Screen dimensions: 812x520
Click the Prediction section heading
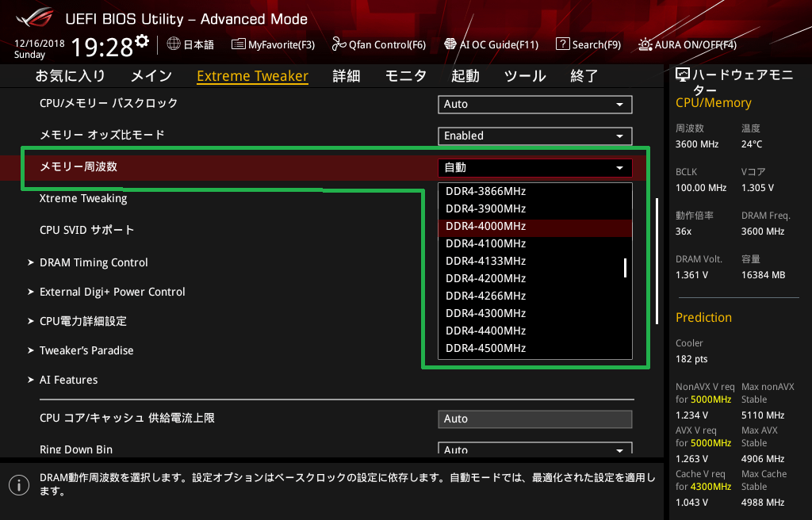(x=704, y=318)
